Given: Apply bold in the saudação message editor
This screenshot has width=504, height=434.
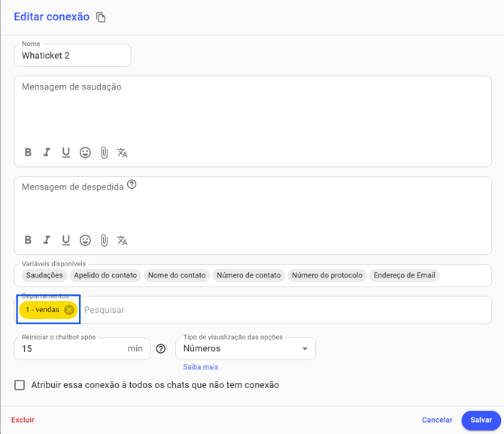Looking at the screenshot, I should click(x=28, y=152).
